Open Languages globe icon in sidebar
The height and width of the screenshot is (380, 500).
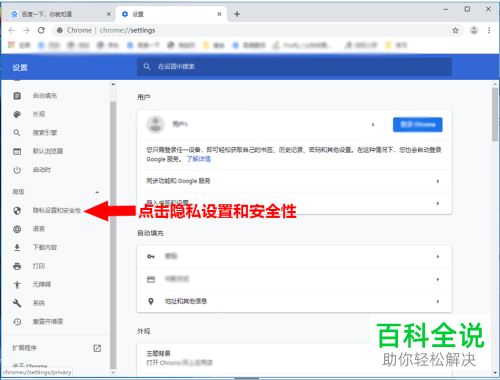pos(17,229)
